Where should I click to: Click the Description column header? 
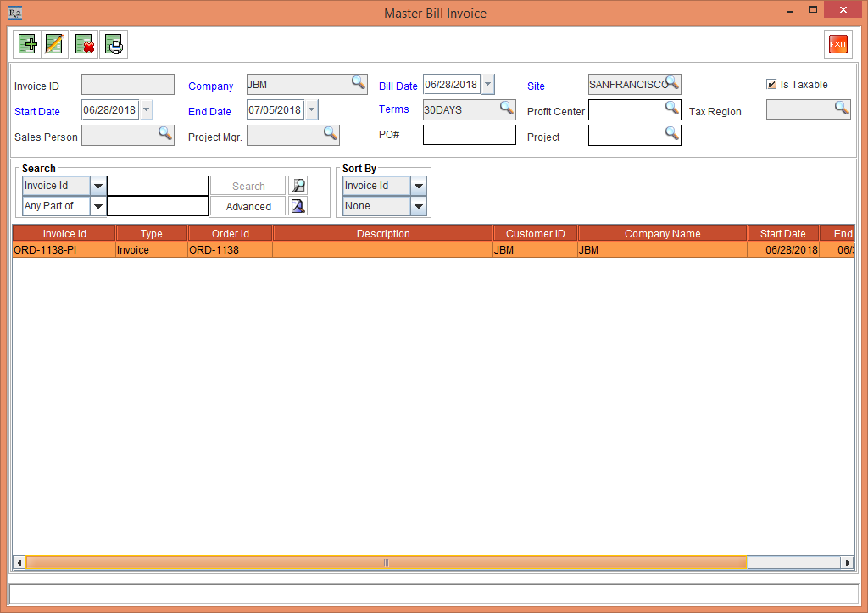click(382, 234)
